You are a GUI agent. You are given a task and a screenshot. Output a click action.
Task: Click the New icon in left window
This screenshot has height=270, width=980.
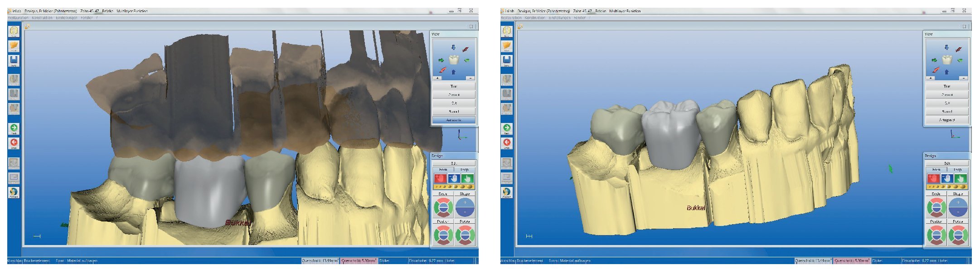tap(14, 31)
